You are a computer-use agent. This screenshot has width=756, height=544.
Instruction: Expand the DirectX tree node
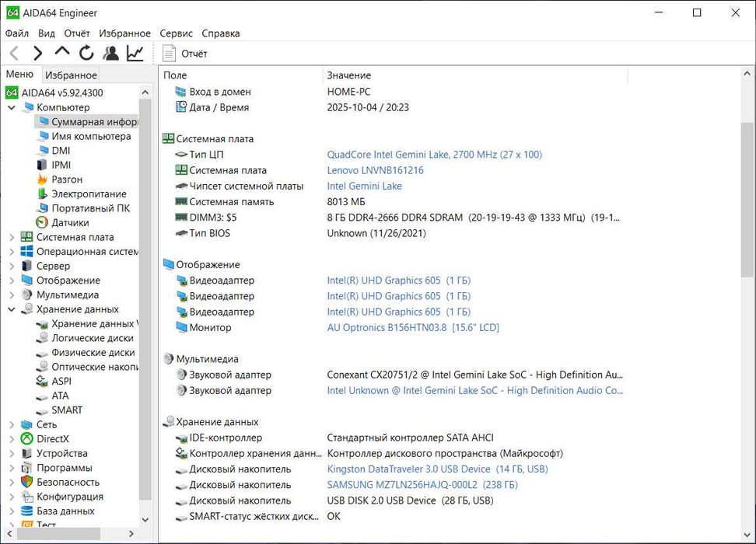click(x=12, y=439)
